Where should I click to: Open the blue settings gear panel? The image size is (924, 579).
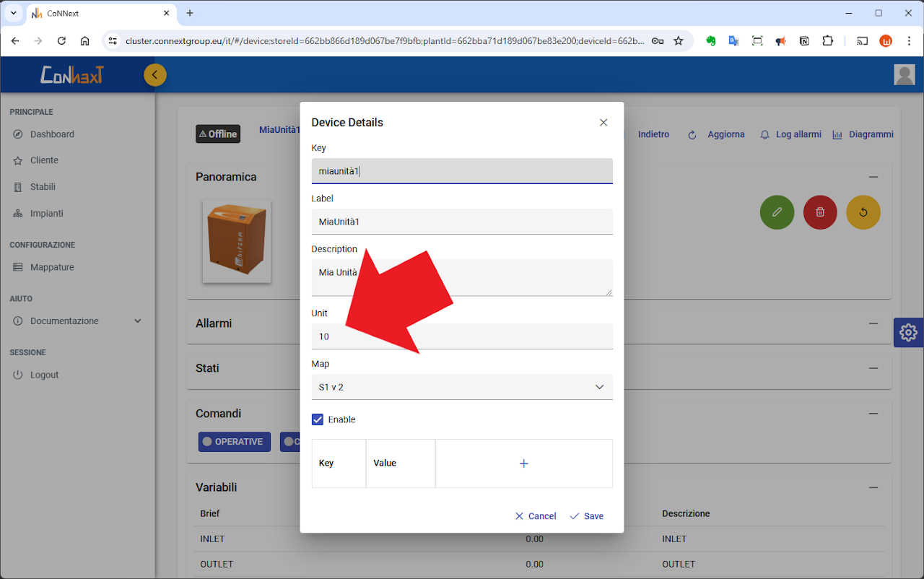908,332
